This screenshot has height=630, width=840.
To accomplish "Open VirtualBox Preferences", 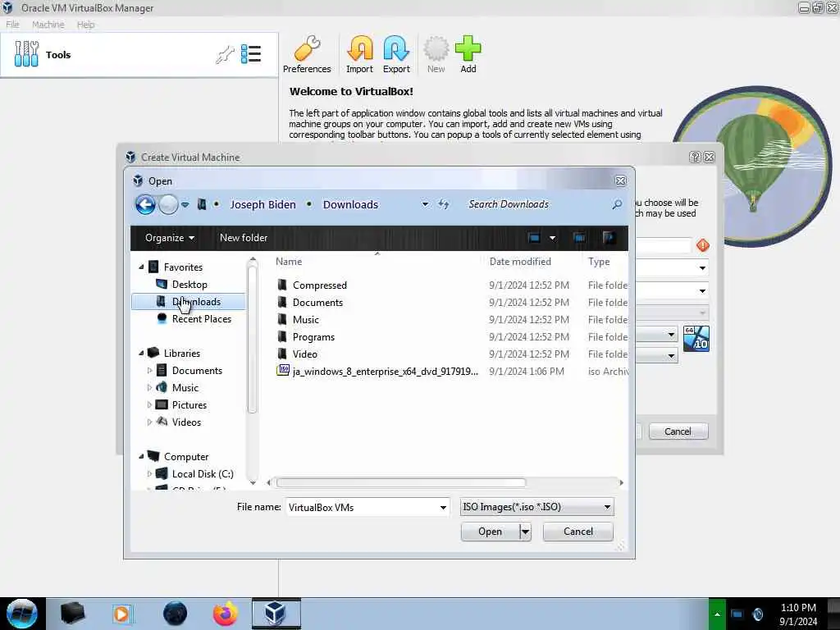I will coord(307,54).
